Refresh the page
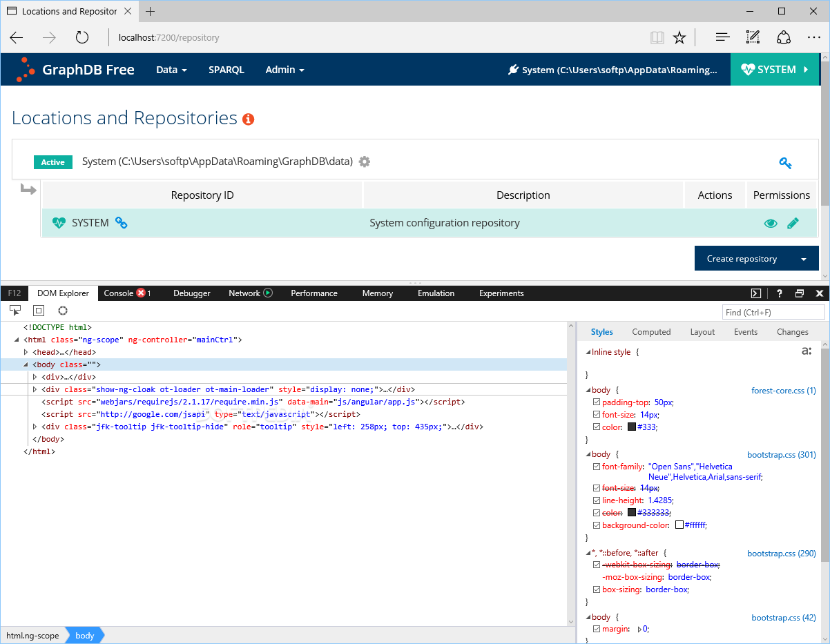The height and width of the screenshot is (644, 830). tap(82, 38)
